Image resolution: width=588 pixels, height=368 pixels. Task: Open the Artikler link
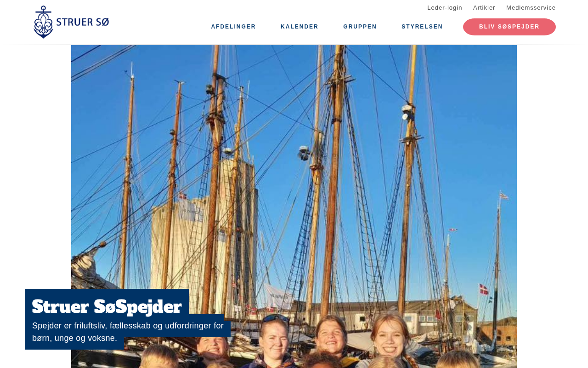coord(484,8)
